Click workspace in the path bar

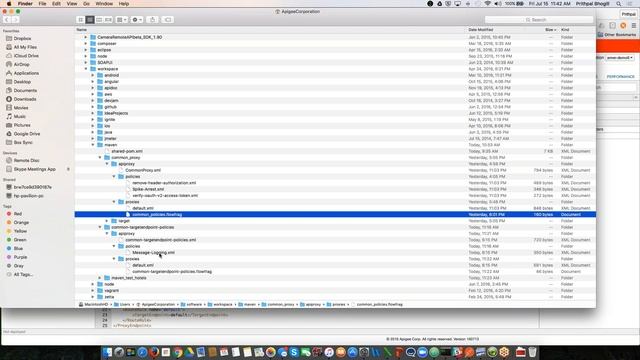(x=223, y=304)
